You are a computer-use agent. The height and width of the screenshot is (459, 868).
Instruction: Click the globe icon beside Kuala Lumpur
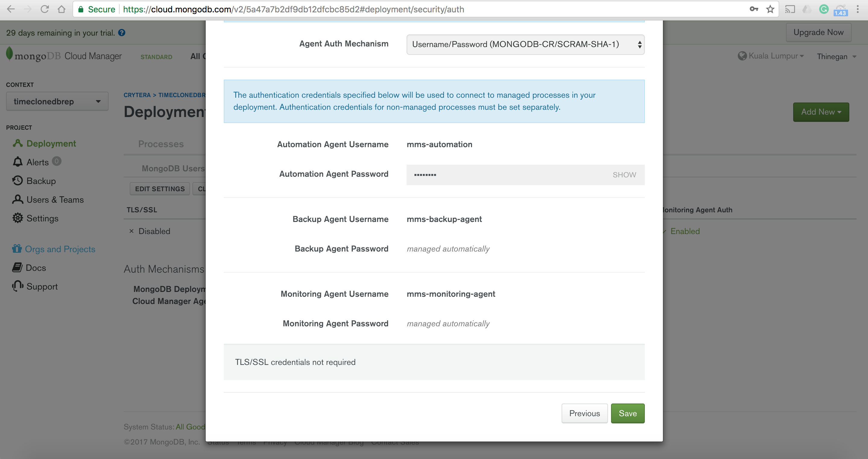[742, 56]
